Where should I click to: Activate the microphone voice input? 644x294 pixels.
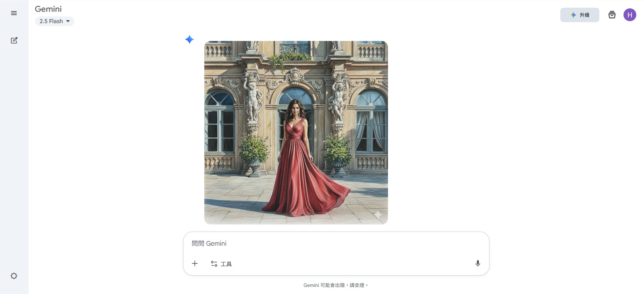click(478, 263)
